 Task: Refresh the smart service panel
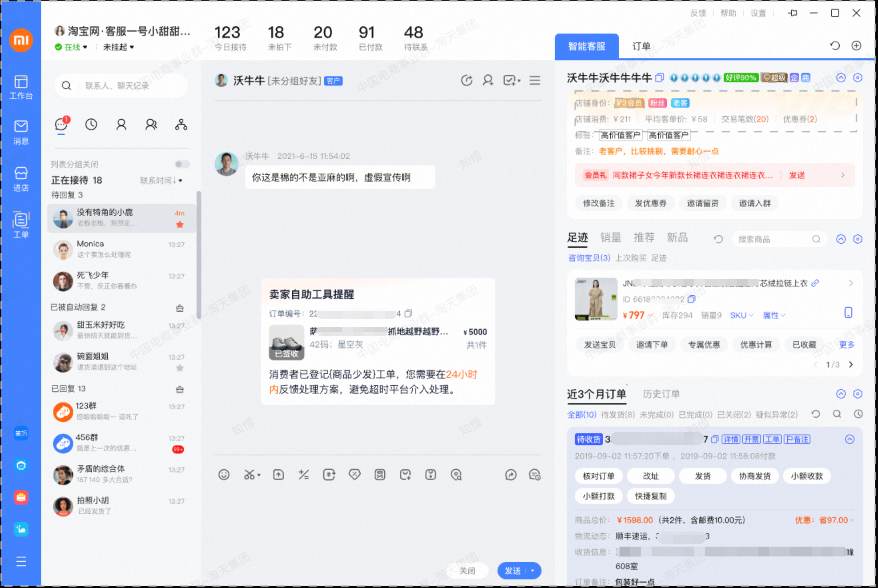pos(835,46)
